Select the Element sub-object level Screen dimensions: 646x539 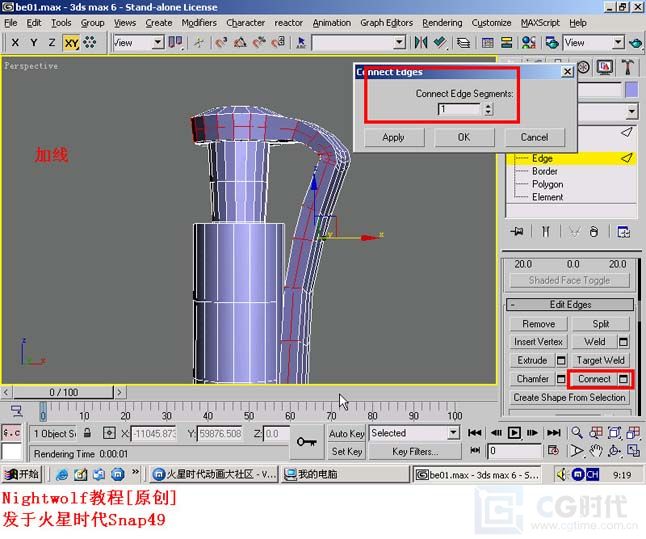(548, 197)
